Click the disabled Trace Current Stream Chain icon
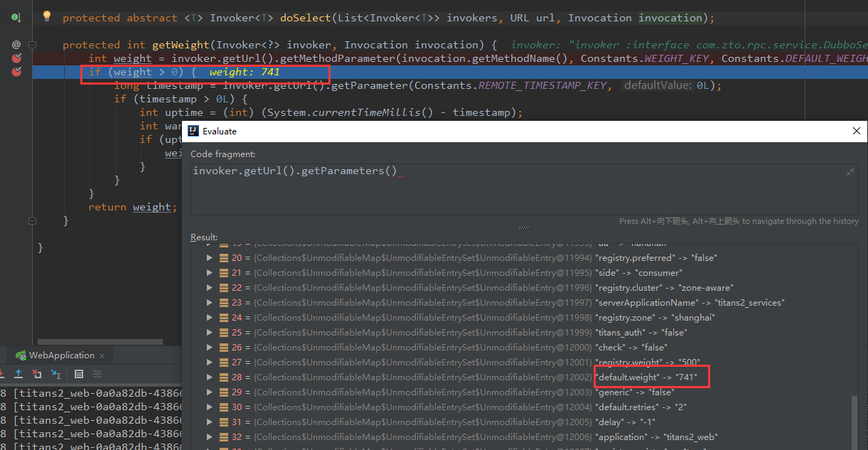Screen dimensions: 868x450 97,374
